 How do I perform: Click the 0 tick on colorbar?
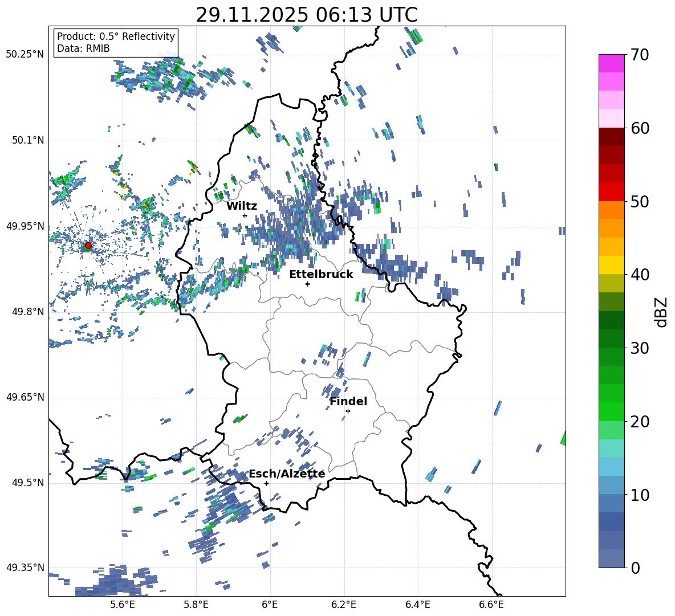pyautogui.click(x=635, y=568)
